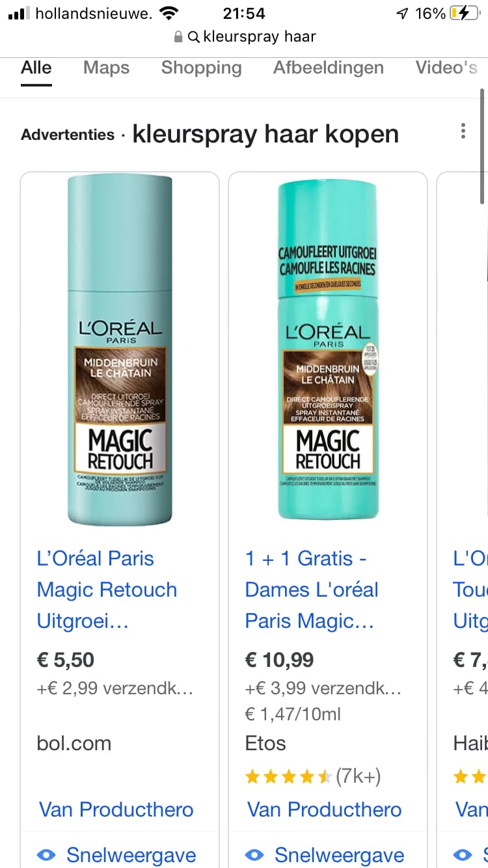
Task: Open Snelweergave for the Etos product
Action: click(324, 854)
